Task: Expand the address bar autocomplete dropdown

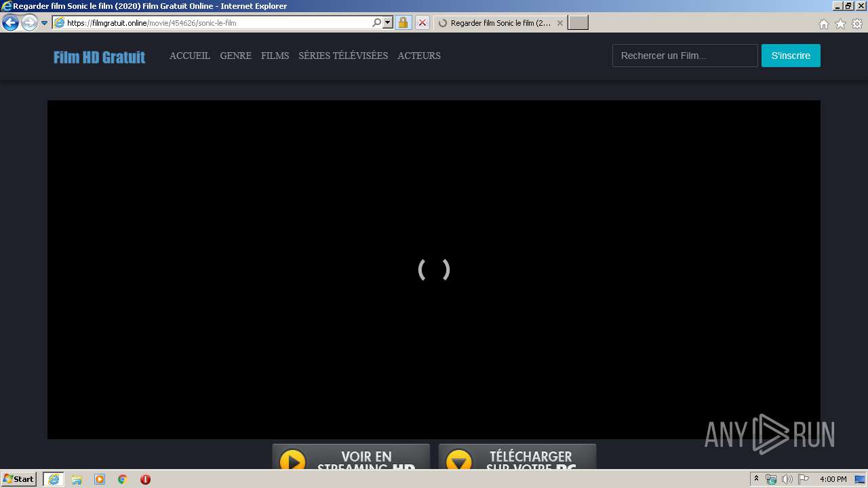Action: point(388,22)
